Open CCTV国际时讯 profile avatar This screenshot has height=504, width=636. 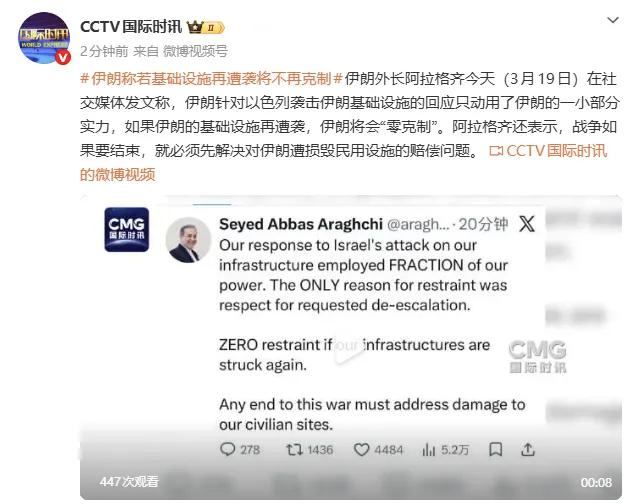pyautogui.click(x=44, y=38)
